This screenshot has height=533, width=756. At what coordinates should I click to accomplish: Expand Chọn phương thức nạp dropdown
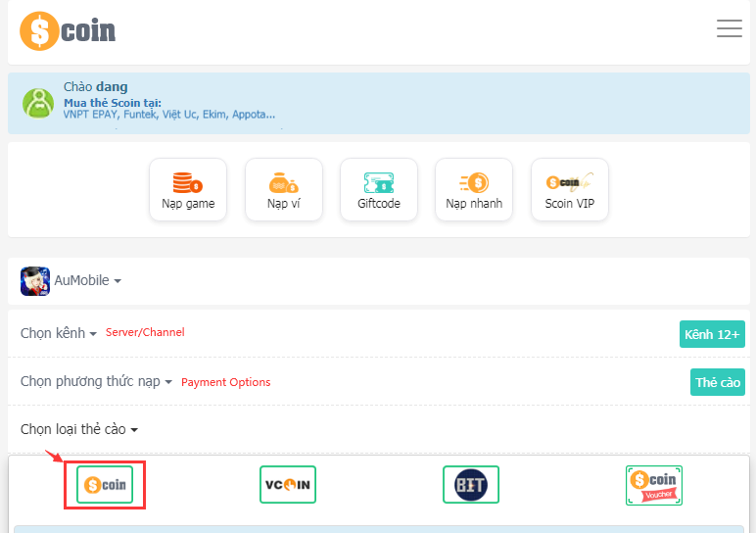pyautogui.click(x=96, y=381)
